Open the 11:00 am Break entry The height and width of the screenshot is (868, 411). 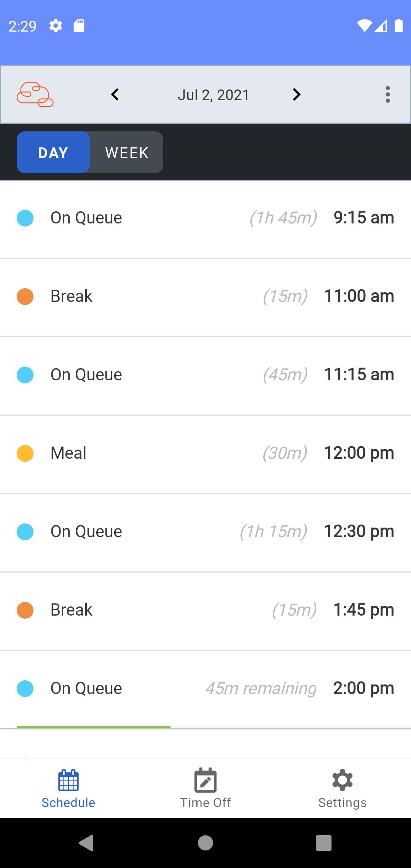click(205, 297)
